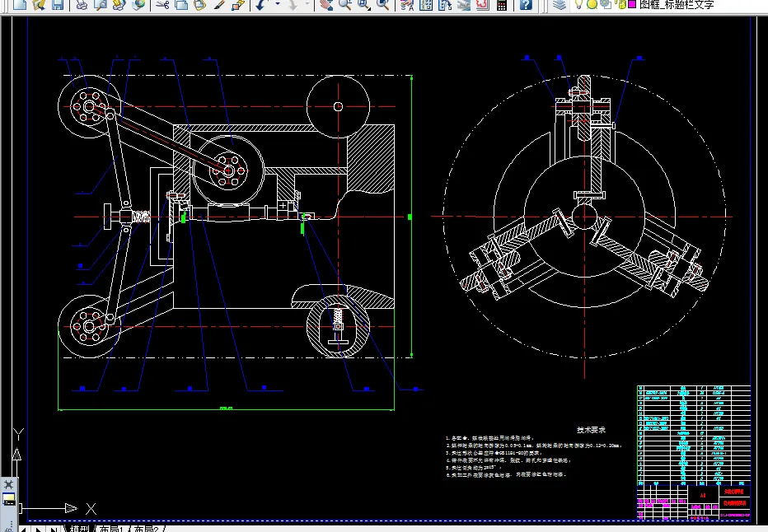Viewport: 768px width, 532px height.
Task: Open Plot Preview magnifier-page icon
Action: click(x=101, y=4)
